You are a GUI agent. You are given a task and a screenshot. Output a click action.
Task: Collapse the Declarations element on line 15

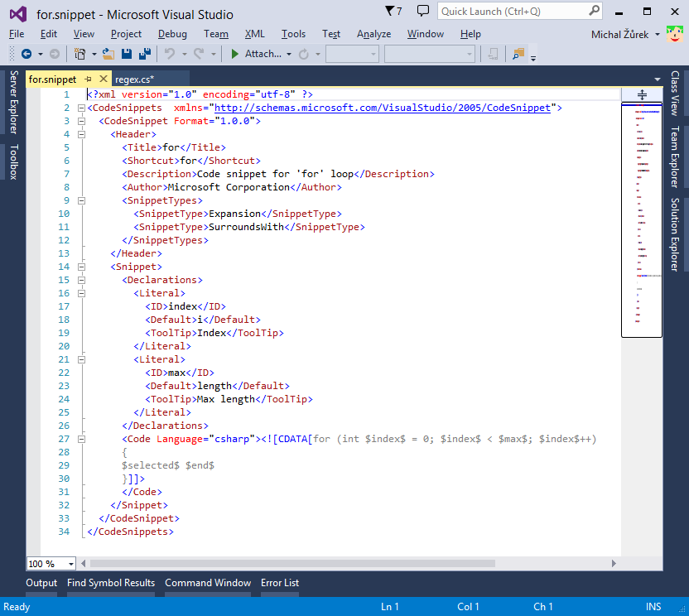pyautogui.click(x=81, y=279)
